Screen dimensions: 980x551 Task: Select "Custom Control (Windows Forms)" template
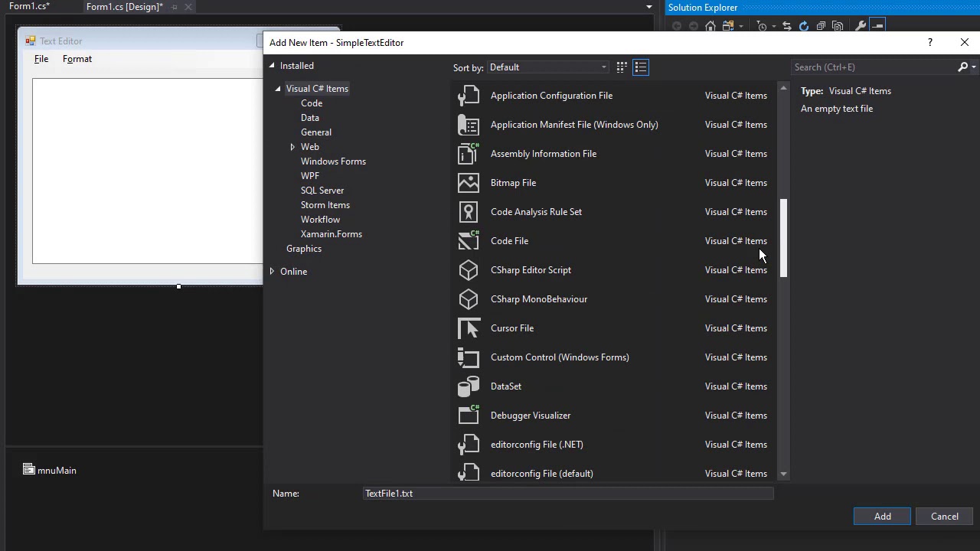612,357
